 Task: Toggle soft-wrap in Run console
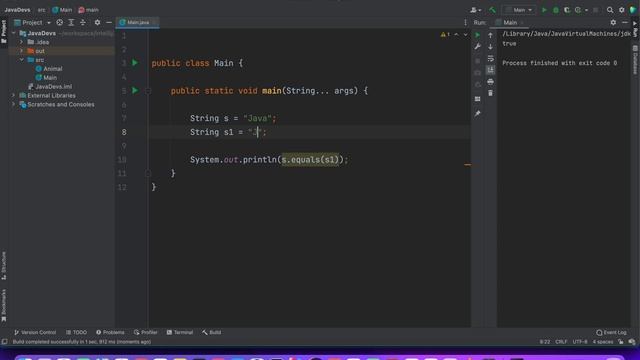click(x=491, y=58)
